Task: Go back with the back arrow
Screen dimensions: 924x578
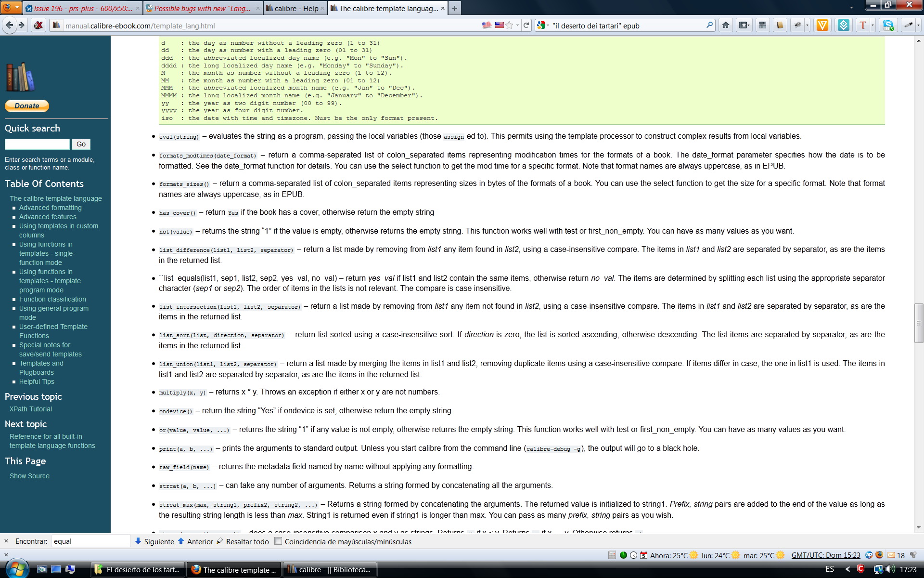Action: click(x=9, y=26)
